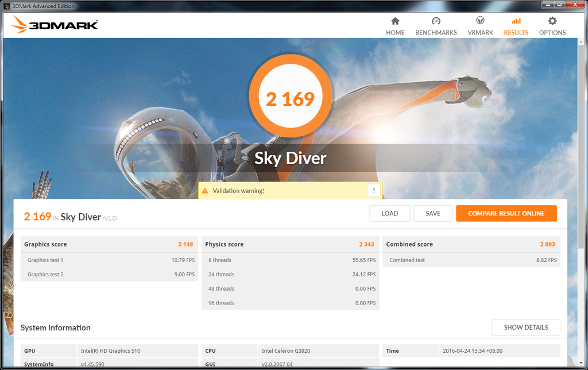Select the BENCHMARKS tab label
Screen dimensions: 588x370
click(x=436, y=33)
